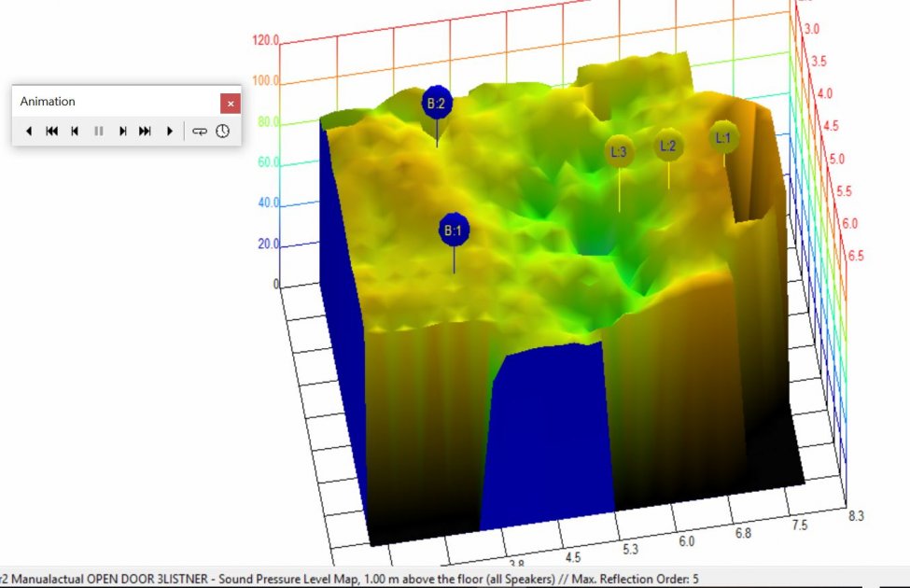Screen dimensions: 910x588
Task: Step forward one animation frame
Action: coord(122,132)
